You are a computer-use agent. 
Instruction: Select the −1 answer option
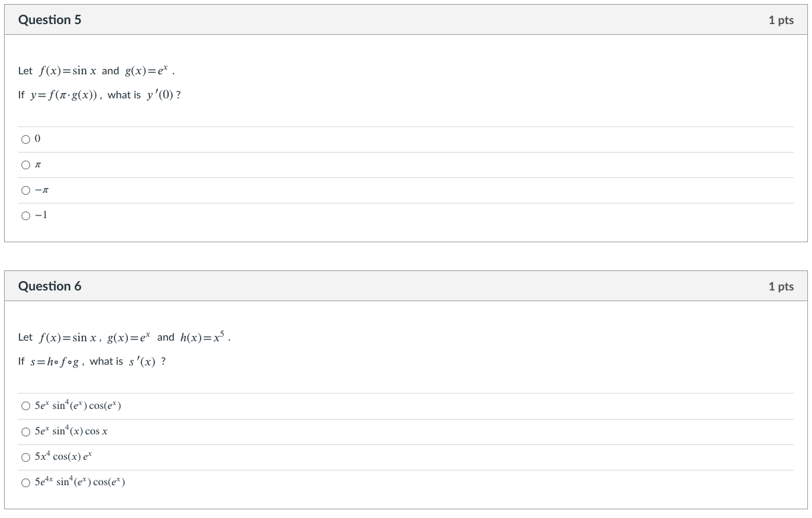coord(25,215)
